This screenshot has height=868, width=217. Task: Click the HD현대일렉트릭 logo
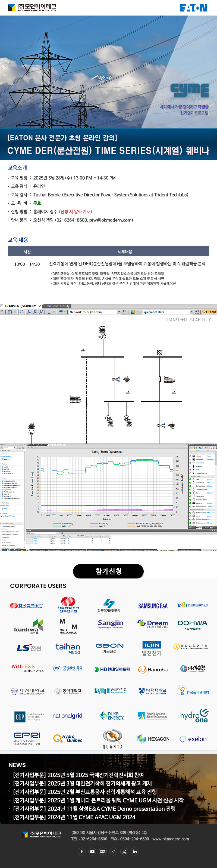pos(112,669)
